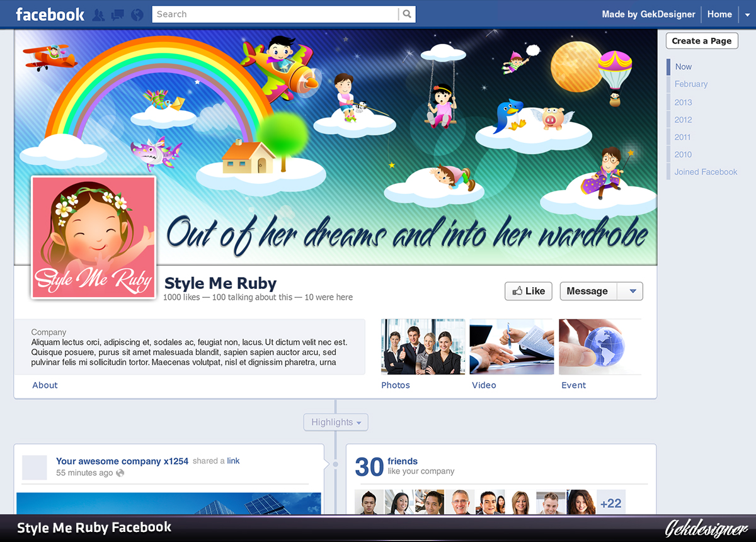Jump to Now on the timeline
Image resolution: width=756 pixels, height=542 pixels.
pyautogui.click(x=684, y=67)
